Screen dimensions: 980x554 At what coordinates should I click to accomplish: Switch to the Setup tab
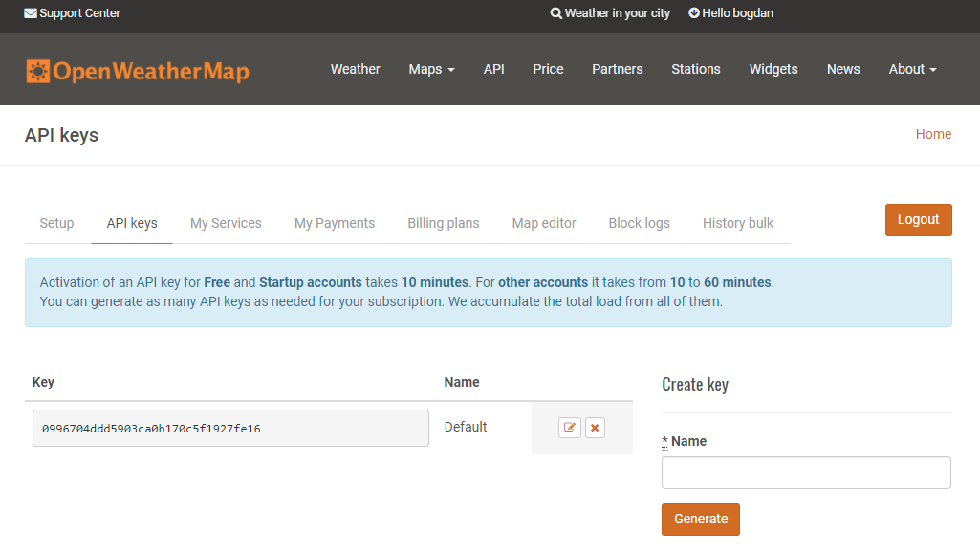pos(56,223)
